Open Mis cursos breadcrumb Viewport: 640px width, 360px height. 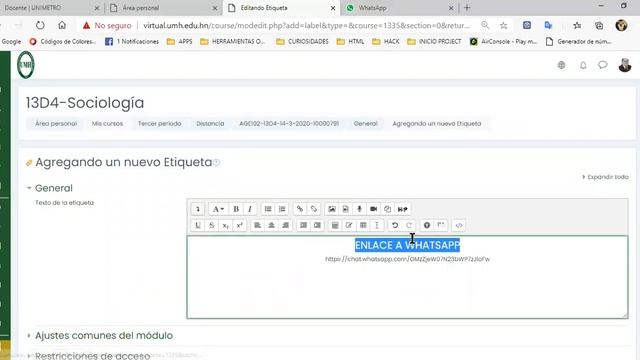[107, 123]
